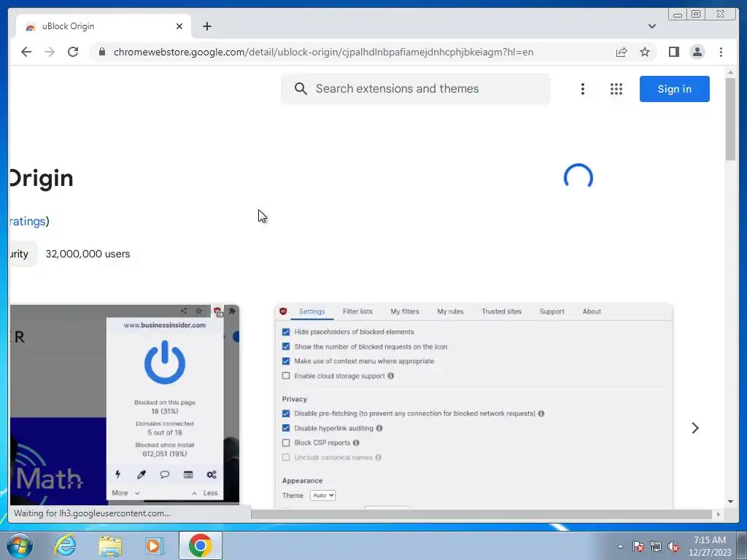Collapse with Less in the uBlock popup
The image size is (747, 560).
(x=205, y=493)
